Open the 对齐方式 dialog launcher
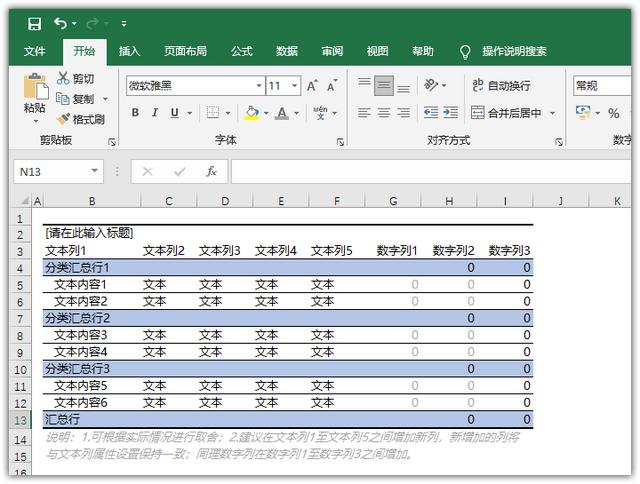The image size is (640, 484). click(559, 142)
